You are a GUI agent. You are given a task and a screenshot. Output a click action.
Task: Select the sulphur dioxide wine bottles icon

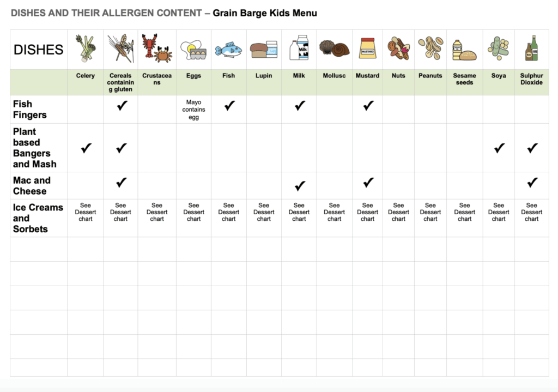coord(532,48)
